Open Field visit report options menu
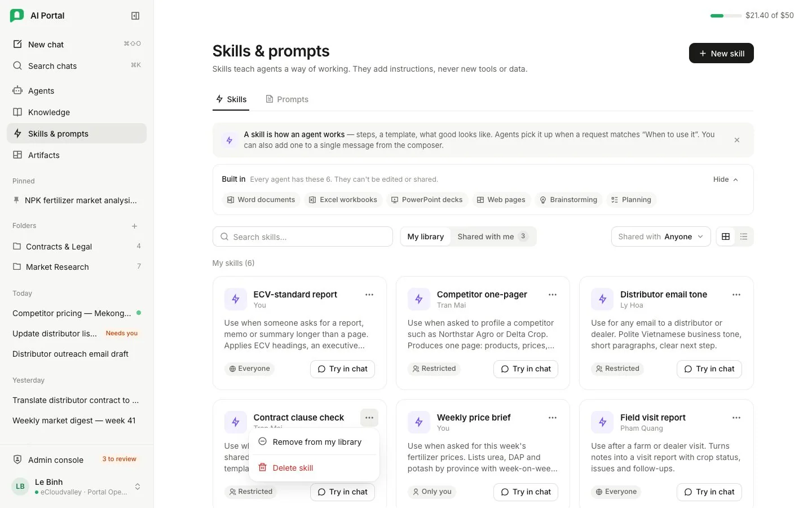 click(736, 418)
